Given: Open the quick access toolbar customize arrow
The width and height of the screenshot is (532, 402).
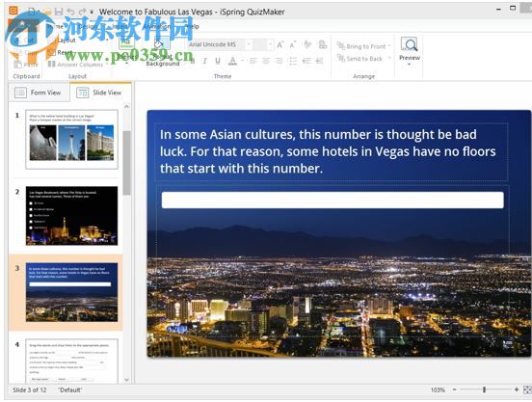Looking at the screenshot, I should (x=92, y=12).
